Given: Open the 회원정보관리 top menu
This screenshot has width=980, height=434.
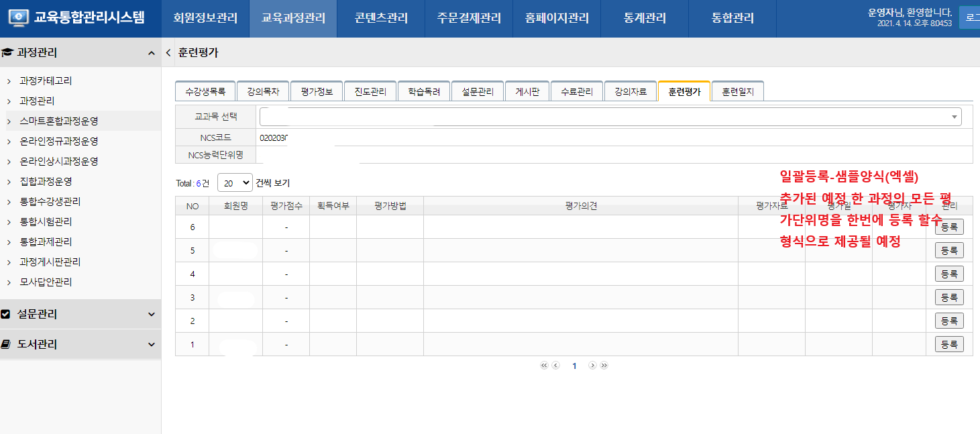Looking at the screenshot, I should [x=205, y=18].
